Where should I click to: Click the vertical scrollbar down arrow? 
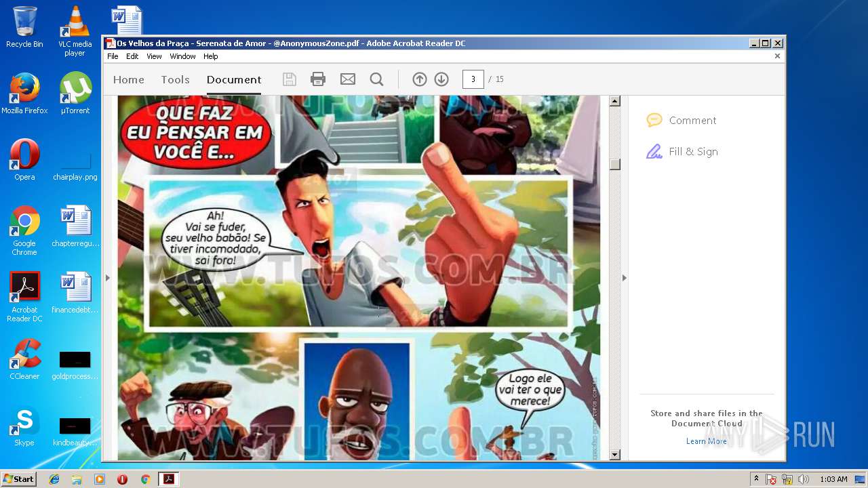click(615, 455)
